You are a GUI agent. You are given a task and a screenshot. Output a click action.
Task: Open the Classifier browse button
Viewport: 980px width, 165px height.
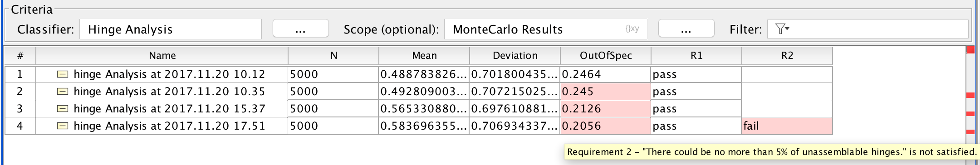coord(300,29)
